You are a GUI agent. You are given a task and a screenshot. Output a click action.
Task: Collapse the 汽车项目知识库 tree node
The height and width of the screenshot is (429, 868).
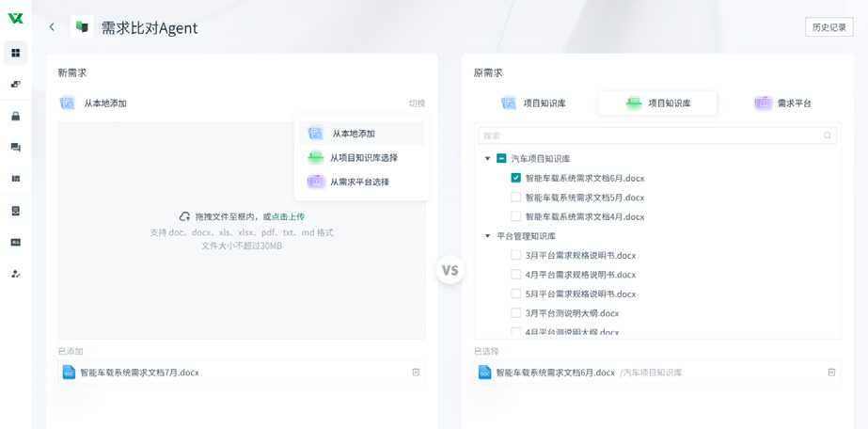click(x=487, y=159)
